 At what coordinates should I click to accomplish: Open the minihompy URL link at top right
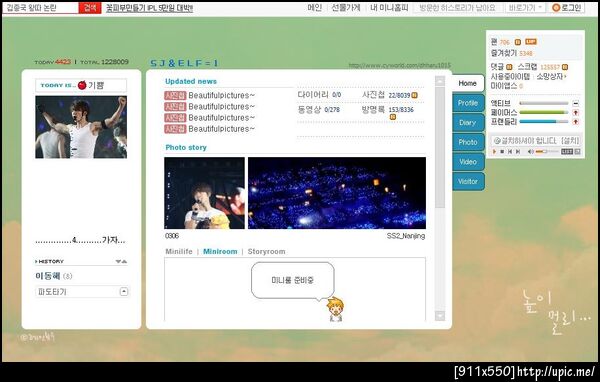click(x=399, y=65)
